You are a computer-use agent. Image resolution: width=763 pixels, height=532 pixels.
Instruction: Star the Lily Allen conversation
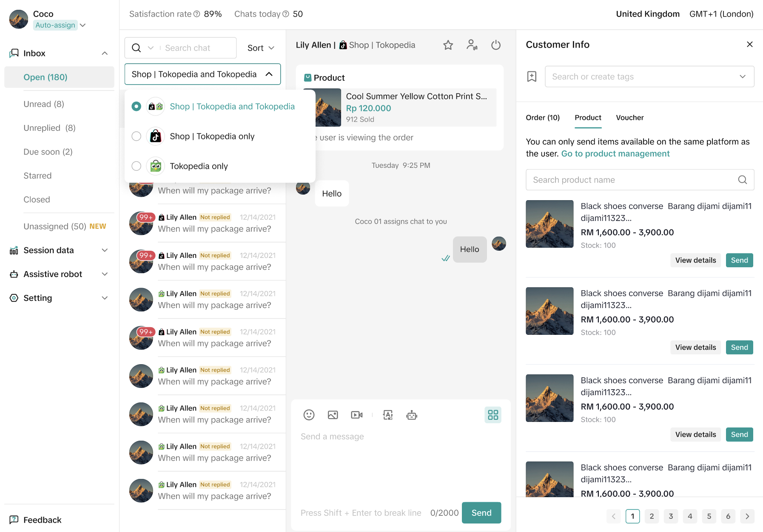(x=448, y=45)
